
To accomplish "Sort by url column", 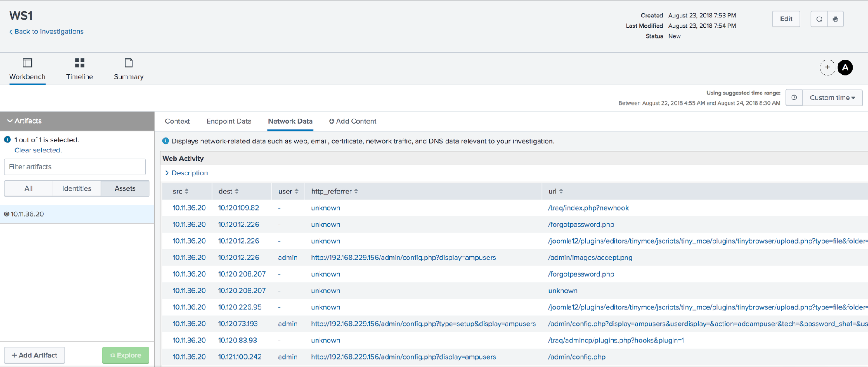I will click(556, 192).
